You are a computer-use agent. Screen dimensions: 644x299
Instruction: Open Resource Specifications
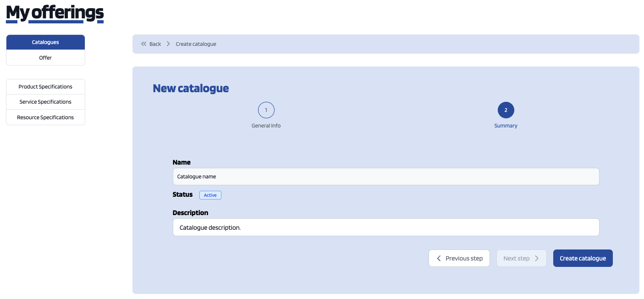click(x=45, y=117)
